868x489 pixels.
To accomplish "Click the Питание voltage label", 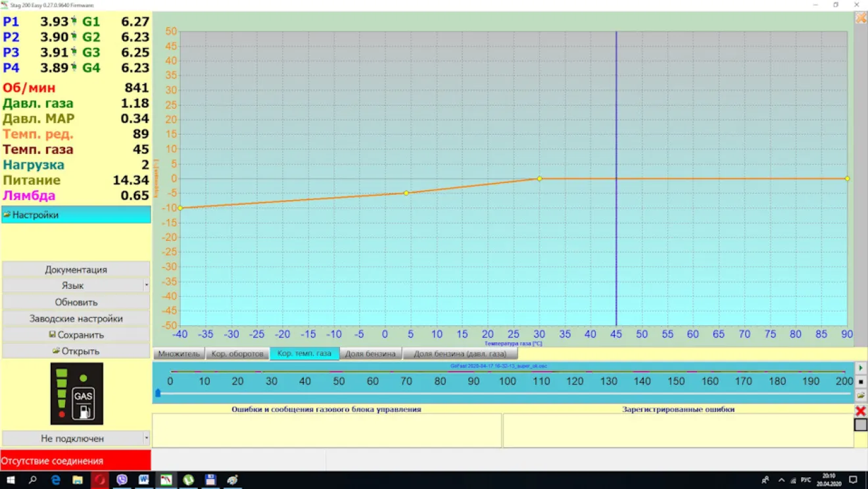I will click(x=32, y=180).
